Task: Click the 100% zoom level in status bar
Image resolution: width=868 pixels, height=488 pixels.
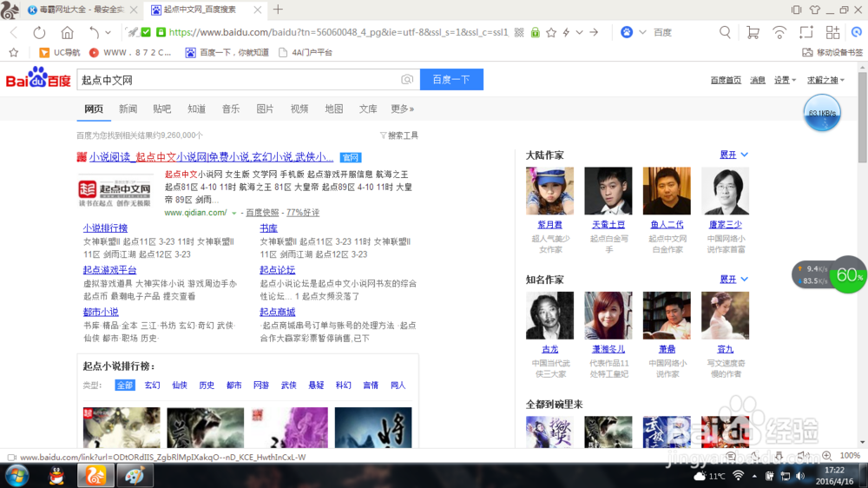Action: tap(850, 455)
